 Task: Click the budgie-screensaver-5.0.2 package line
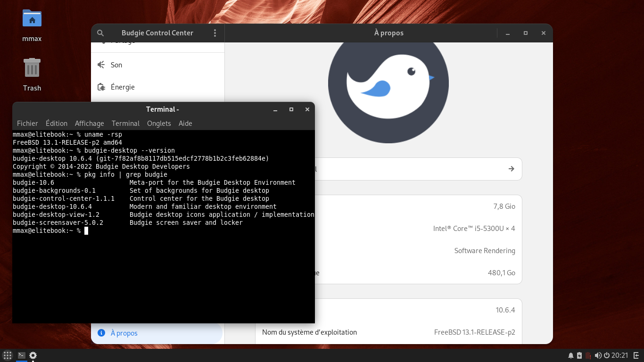128,222
